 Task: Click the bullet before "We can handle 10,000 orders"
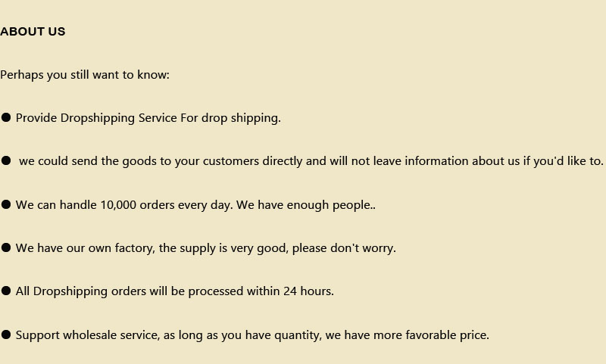tap(6, 204)
